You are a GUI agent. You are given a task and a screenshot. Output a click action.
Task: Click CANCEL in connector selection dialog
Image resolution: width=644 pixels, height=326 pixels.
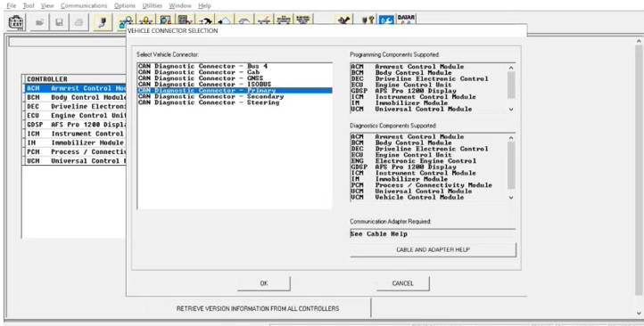(403, 283)
